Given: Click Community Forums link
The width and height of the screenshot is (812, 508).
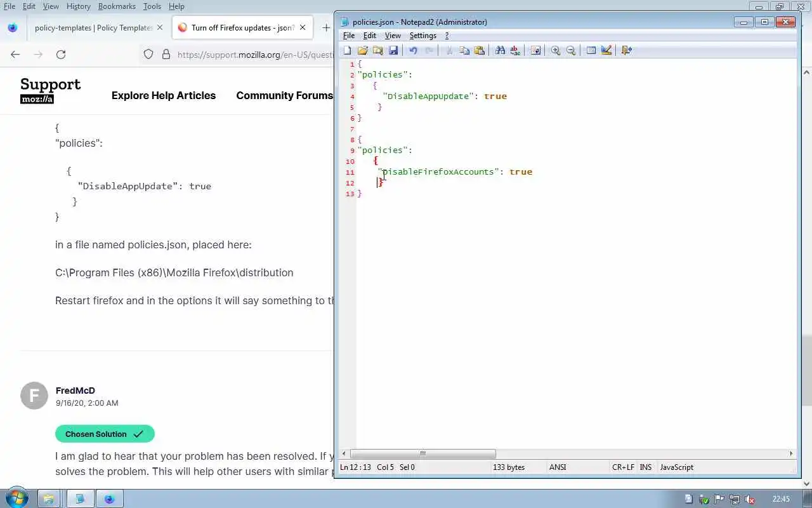Looking at the screenshot, I should pyautogui.click(x=284, y=95).
